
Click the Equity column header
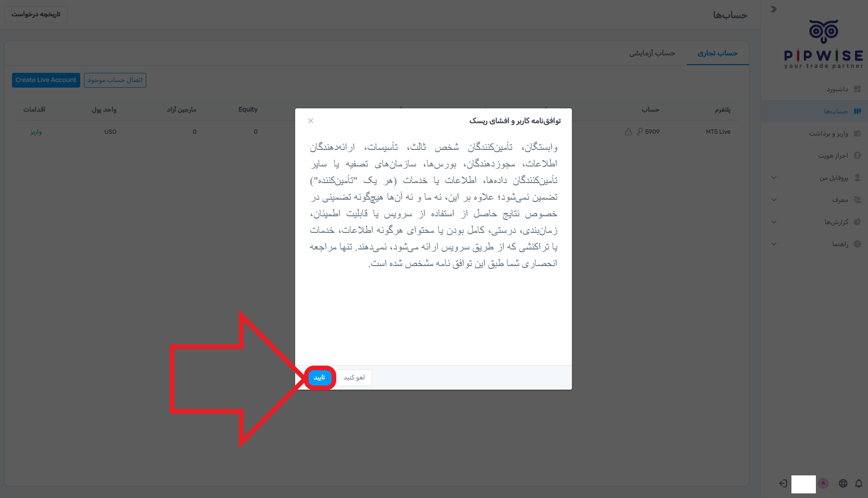[248, 109]
